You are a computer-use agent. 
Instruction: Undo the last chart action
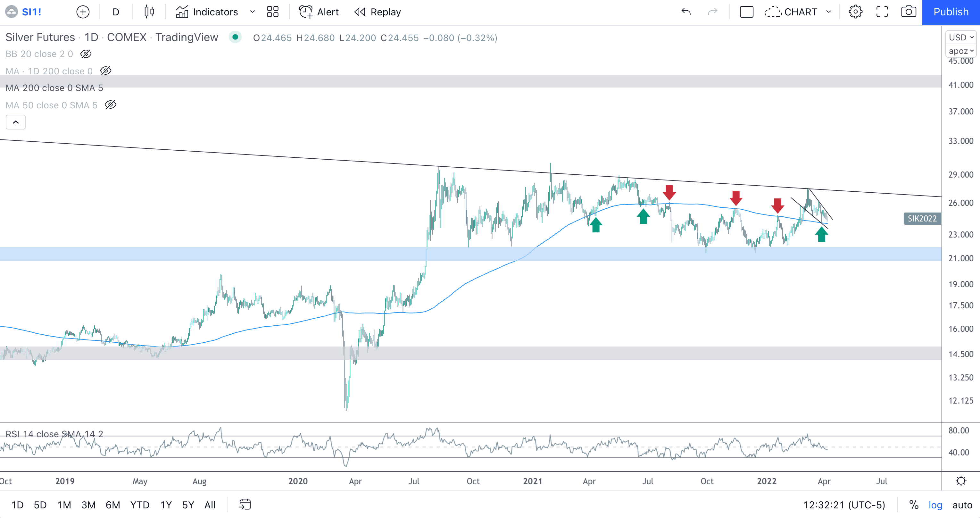[687, 12]
